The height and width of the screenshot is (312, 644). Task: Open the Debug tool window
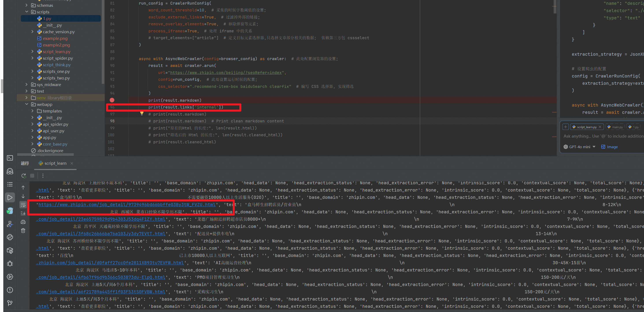coord(10,264)
